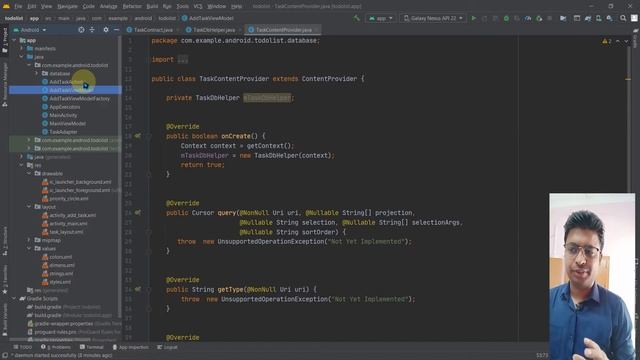Open the Navigate menu
The width and height of the screenshot is (640, 360).
click(x=67, y=6)
